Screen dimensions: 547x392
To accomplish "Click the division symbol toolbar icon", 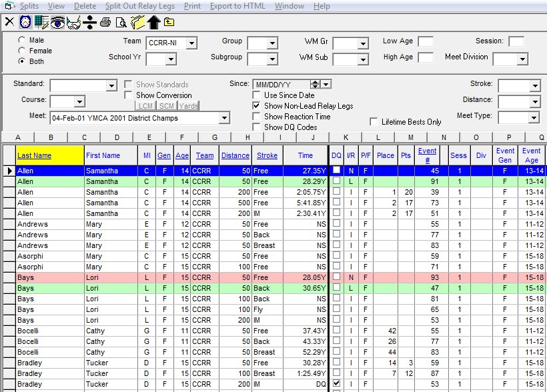I will coord(89,22).
